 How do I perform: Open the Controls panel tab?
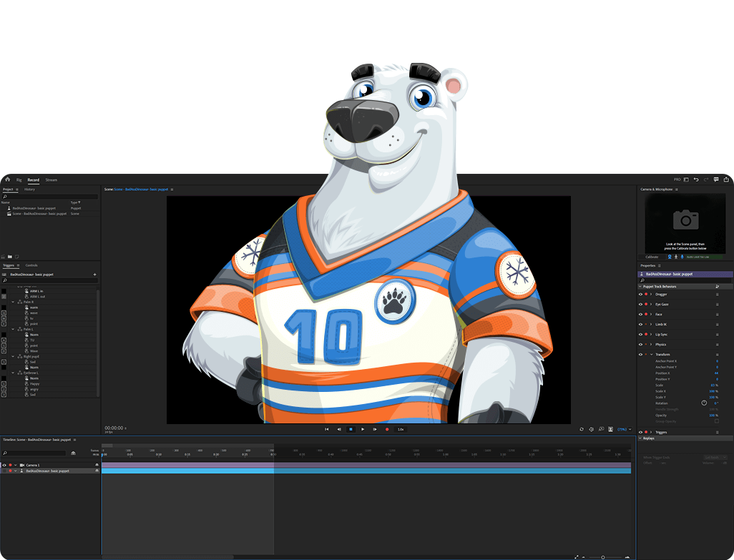31,265
